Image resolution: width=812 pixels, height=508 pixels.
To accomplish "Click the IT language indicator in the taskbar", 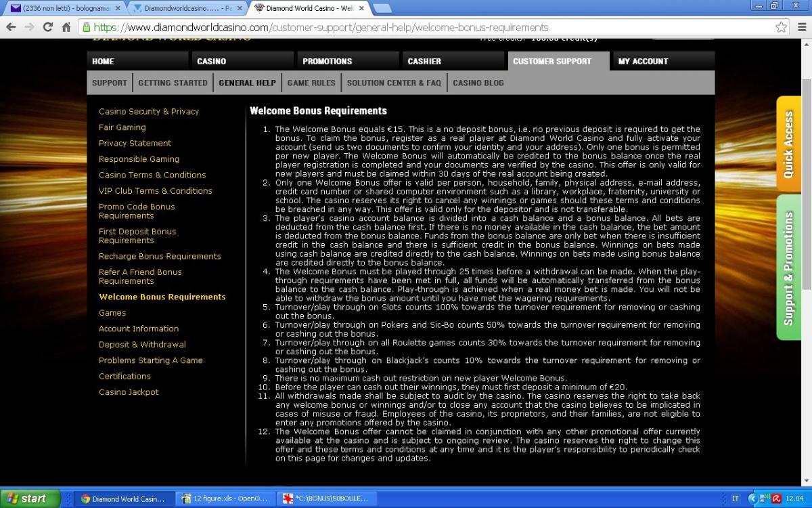I will [736, 499].
